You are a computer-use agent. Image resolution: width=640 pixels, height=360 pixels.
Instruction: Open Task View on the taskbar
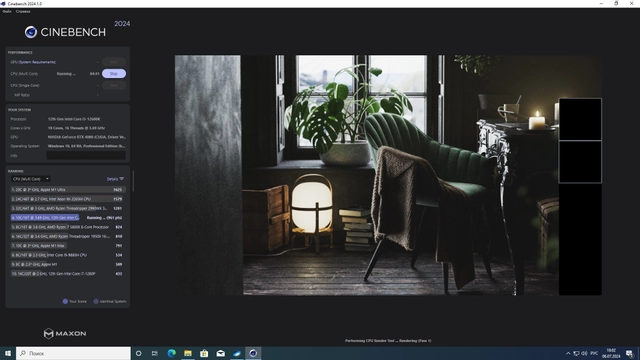point(155,353)
